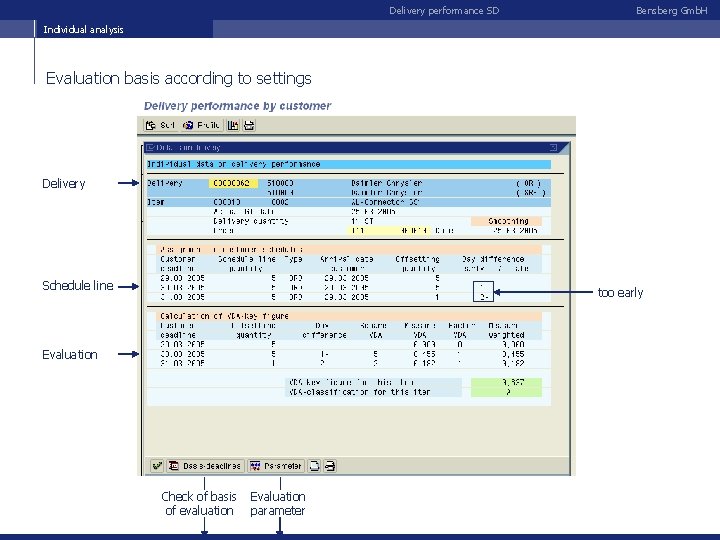The height and width of the screenshot is (540, 720).
Task: Click the chart/list icon beside Profile
Action: [233, 125]
